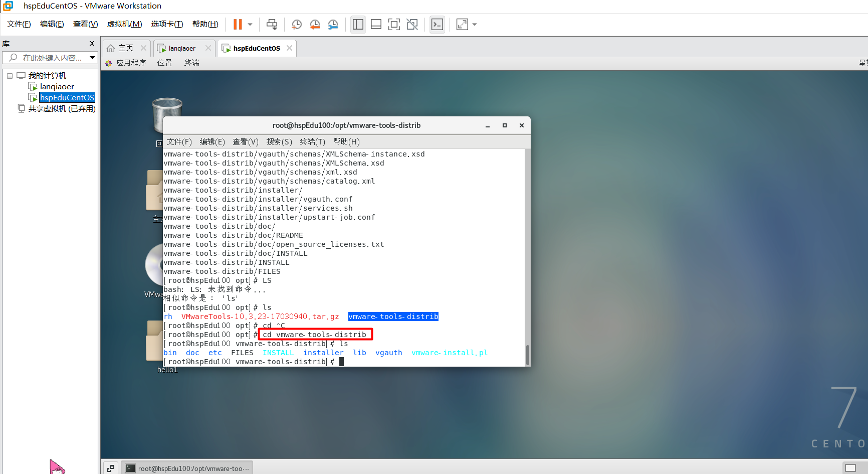Click the terminal vertical scrollbar thumb

tap(527, 355)
